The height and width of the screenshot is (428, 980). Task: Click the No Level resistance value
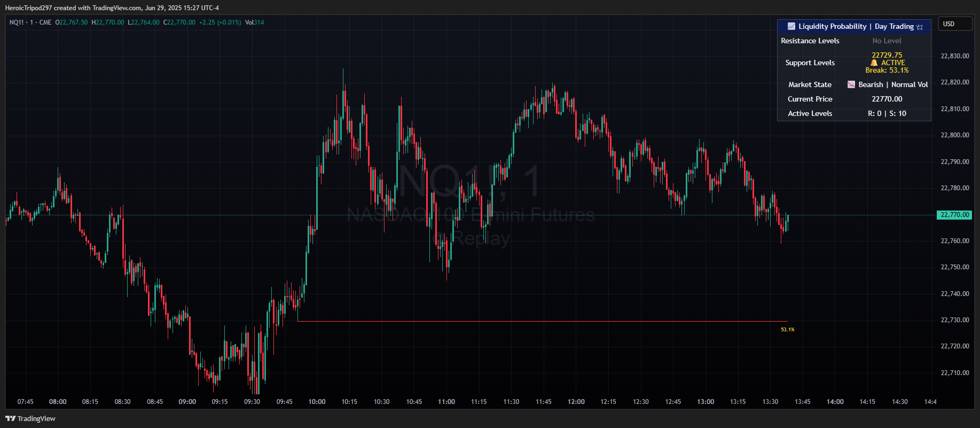click(887, 41)
